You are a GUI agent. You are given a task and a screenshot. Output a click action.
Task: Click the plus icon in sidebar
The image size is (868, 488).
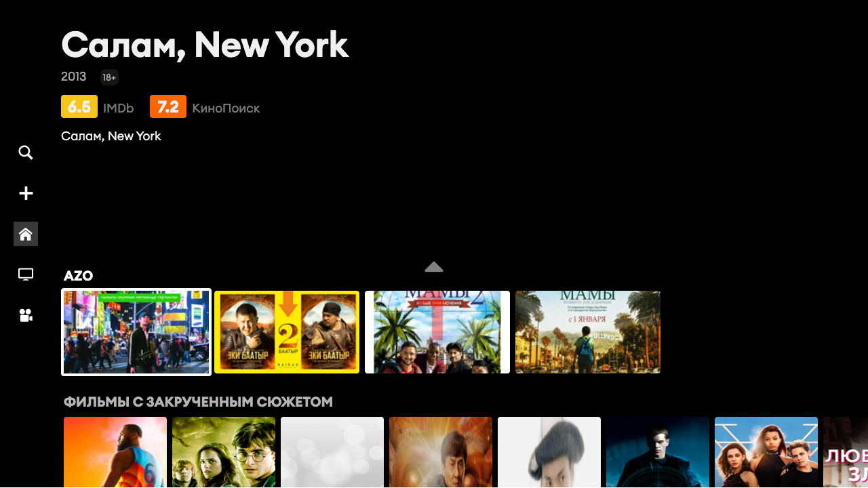26,194
